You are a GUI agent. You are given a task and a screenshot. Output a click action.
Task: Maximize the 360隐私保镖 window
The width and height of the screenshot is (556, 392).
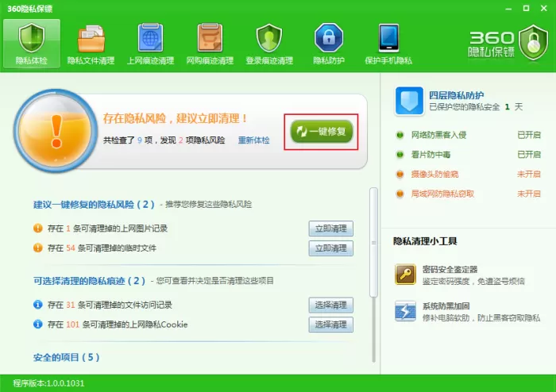pyautogui.click(x=526, y=8)
